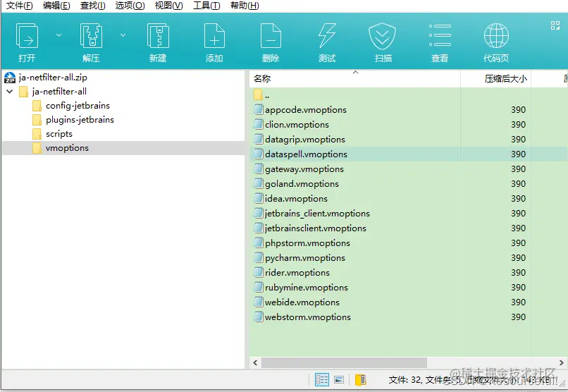
Task: Open the 选项(O) menu
Action: point(130,6)
